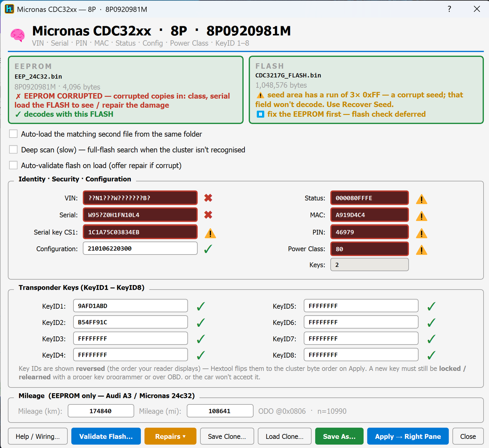This screenshot has width=489, height=448.
Task: Click the CDC3217G_FLASH.bin file name
Action: point(288,75)
